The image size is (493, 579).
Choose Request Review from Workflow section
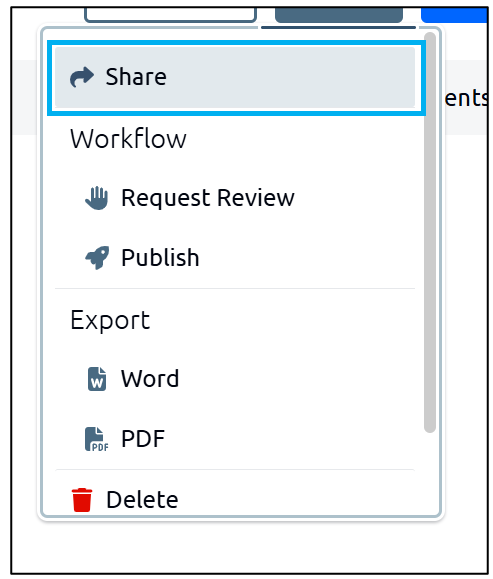click(235, 198)
